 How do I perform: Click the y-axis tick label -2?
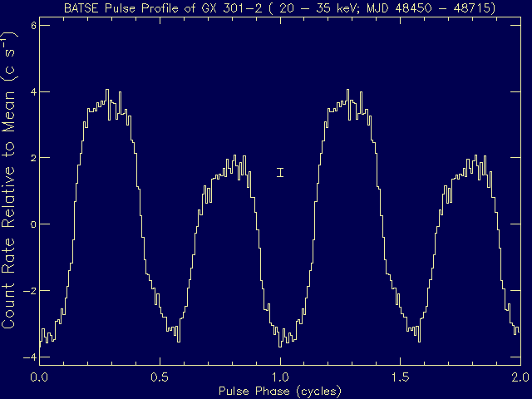click(x=29, y=291)
